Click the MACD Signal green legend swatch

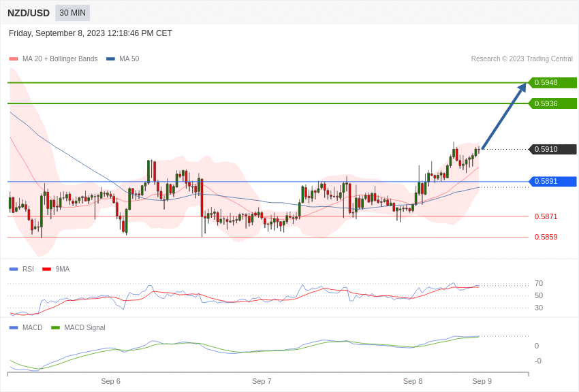55,328
